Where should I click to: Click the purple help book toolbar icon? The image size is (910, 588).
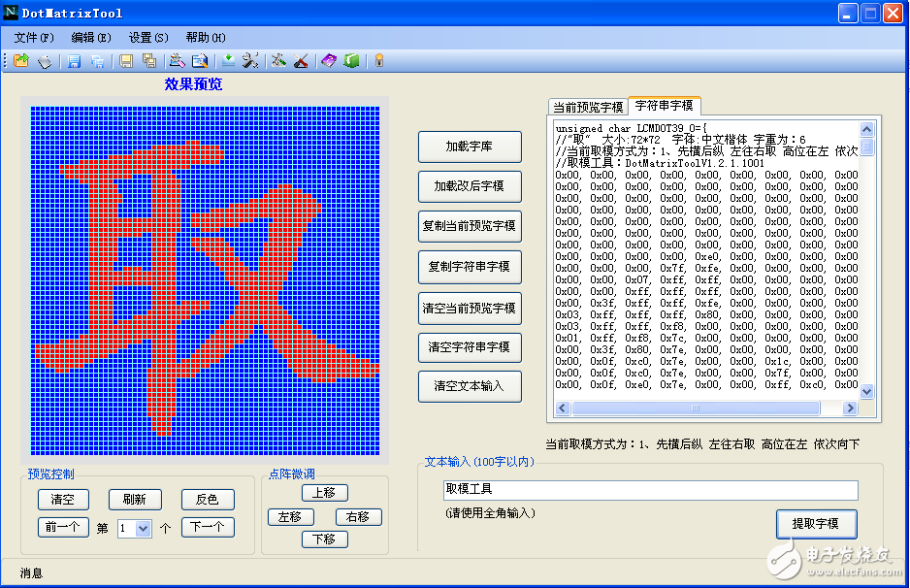[329, 61]
